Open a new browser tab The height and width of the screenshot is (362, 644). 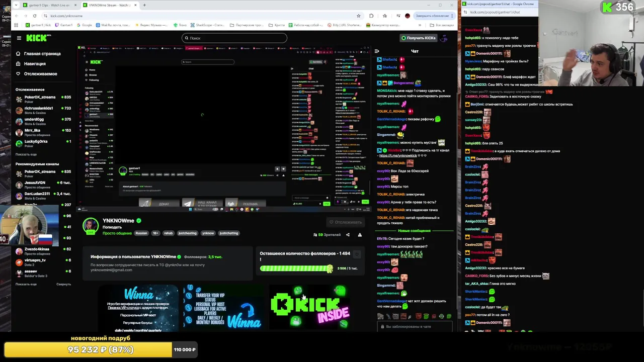(144, 5)
